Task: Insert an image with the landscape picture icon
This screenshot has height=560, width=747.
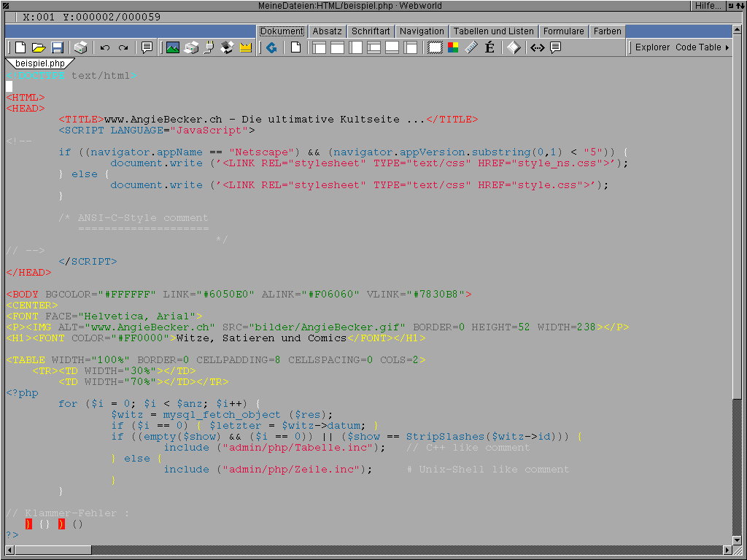Action: coord(172,47)
